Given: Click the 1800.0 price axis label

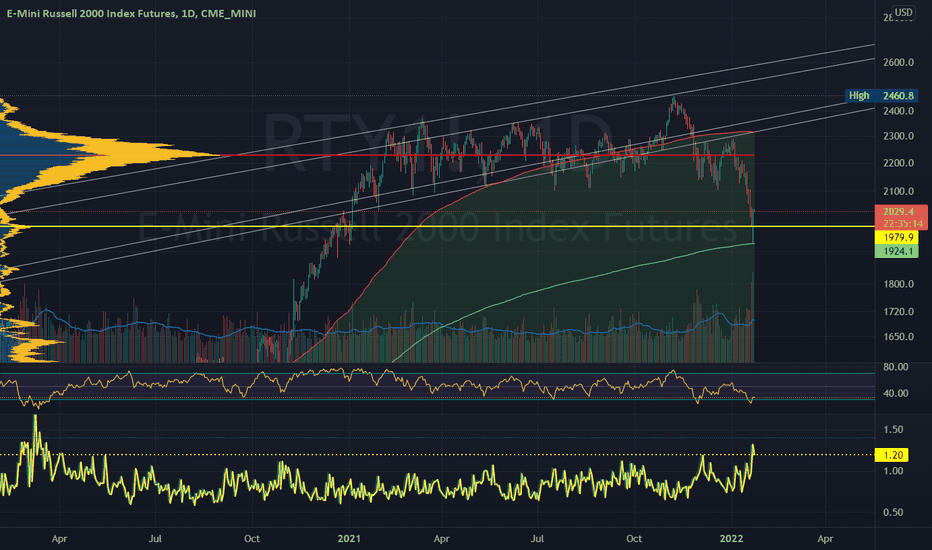Looking at the screenshot, I should click(x=898, y=284).
